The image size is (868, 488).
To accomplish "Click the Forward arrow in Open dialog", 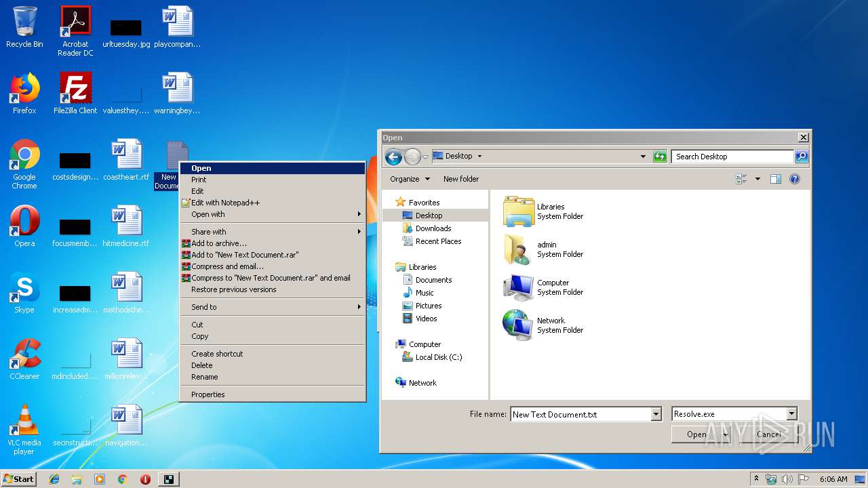I will coord(412,157).
